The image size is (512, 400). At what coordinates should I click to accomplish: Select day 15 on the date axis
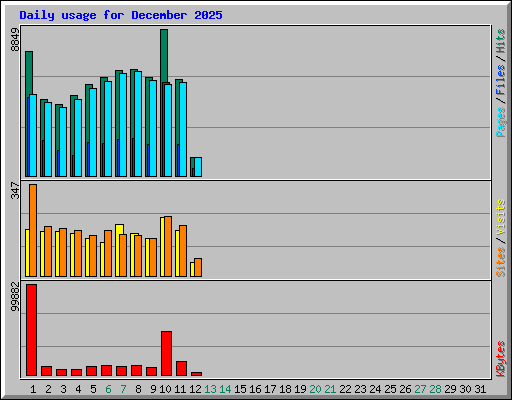(x=240, y=389)
